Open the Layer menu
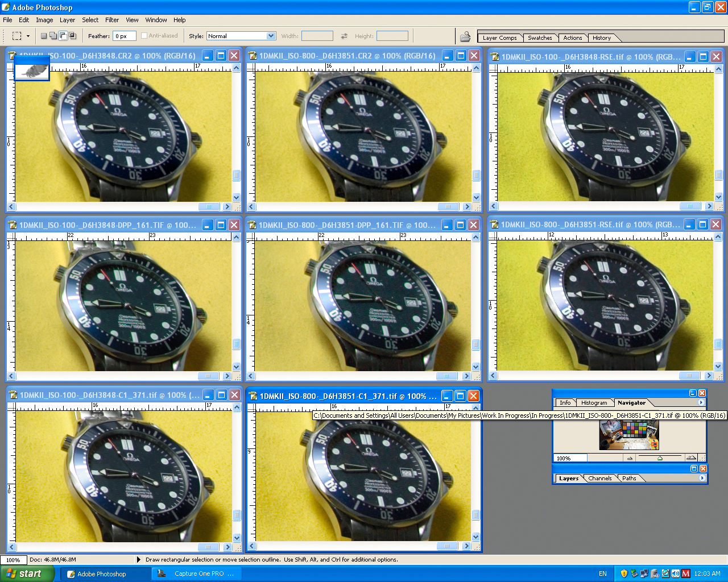728x582 pixels. click(x=67, y=20)
